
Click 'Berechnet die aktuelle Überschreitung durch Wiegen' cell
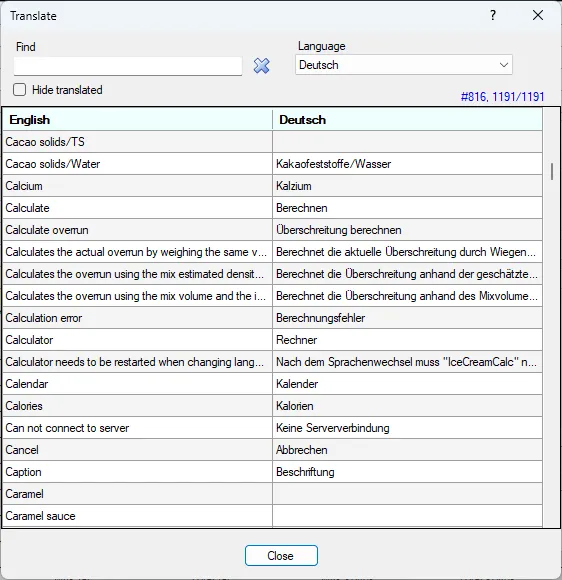pyautogui.click(x=407, y=252)
